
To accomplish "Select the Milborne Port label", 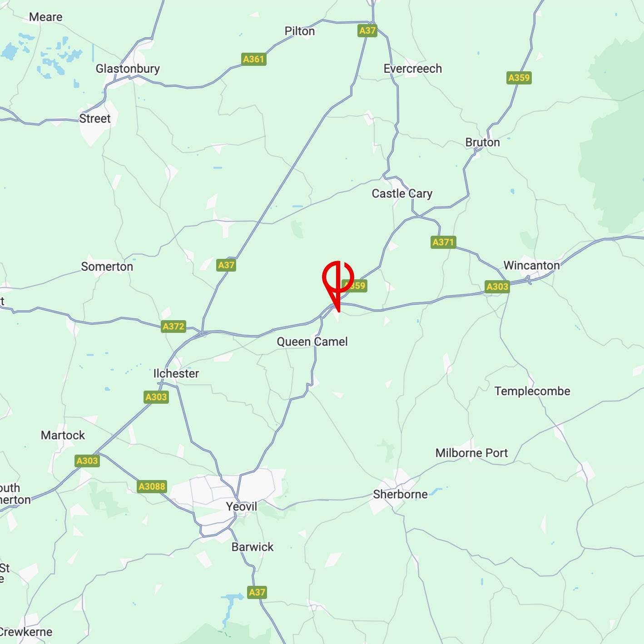I will [x=471, y=453].
